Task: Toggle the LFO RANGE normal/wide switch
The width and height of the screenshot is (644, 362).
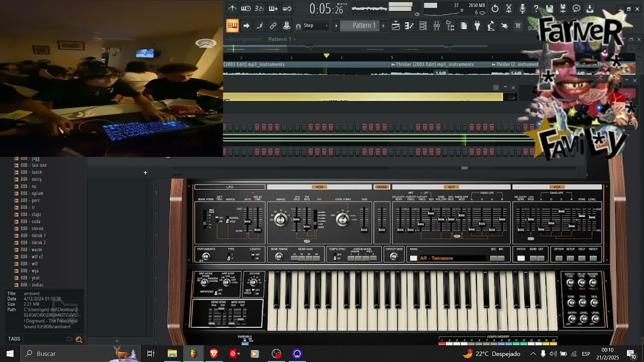Action: (x=227, y=220)
